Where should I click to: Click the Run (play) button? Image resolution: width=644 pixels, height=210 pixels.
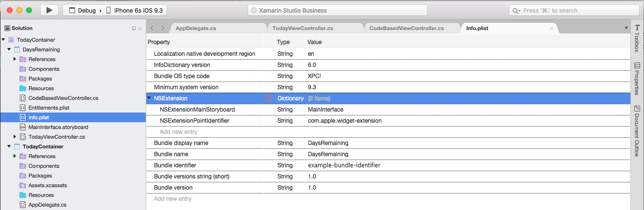coord(49,10)
